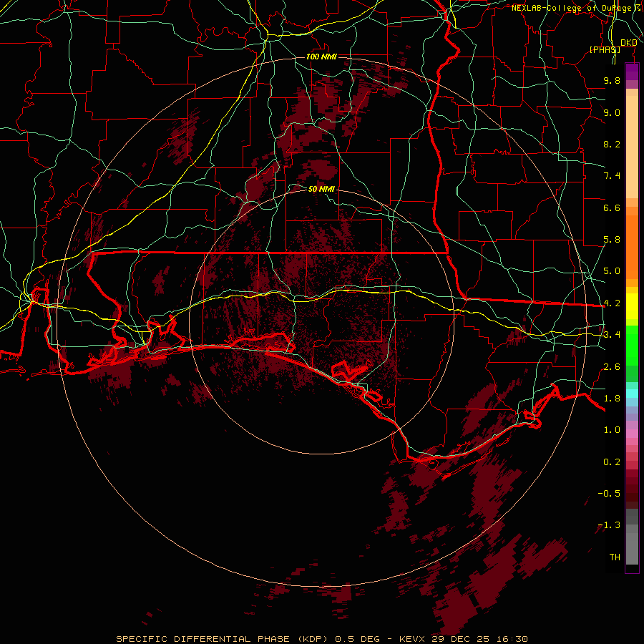The image size is (644, 644).
Task: Click the -1.3 scale label
Action: 609,525
